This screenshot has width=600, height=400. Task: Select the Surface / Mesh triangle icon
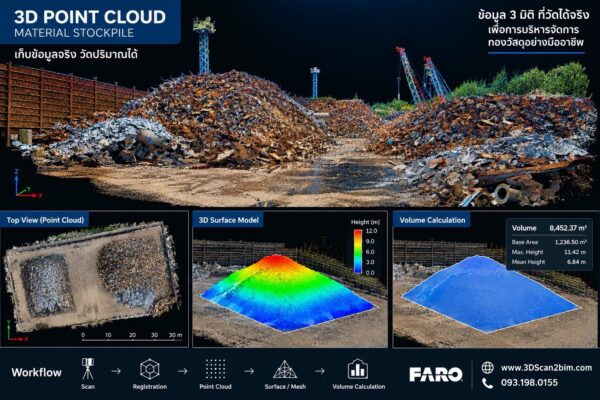pyautogui.click(x=285, y=370)
